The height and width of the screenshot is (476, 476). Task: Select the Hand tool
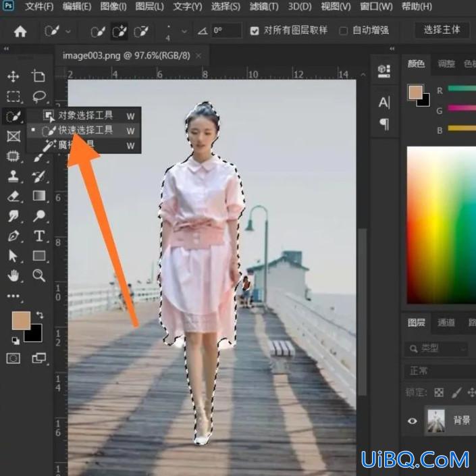click(x=13, y=275)
